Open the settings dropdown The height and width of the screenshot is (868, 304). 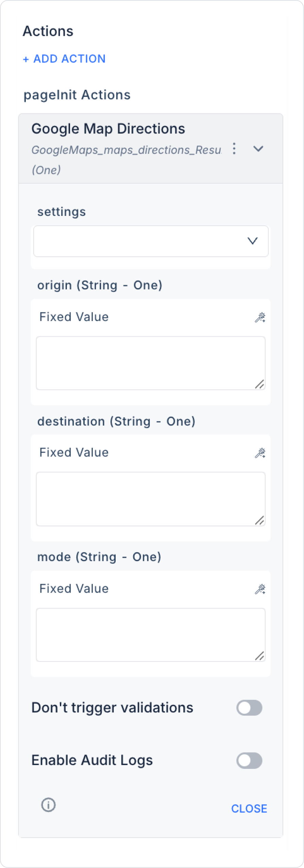pyautogui.click(x=151, y=241)
